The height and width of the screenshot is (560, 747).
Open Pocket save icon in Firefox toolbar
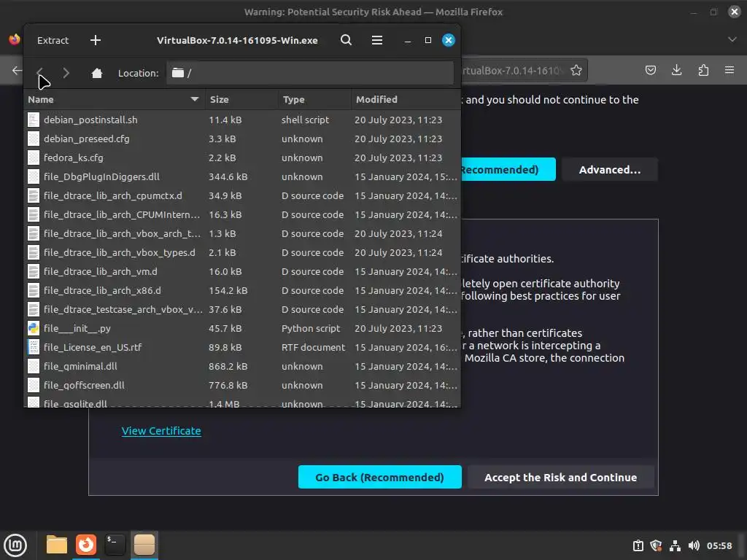pyautogui.click(x=650, y=71)
